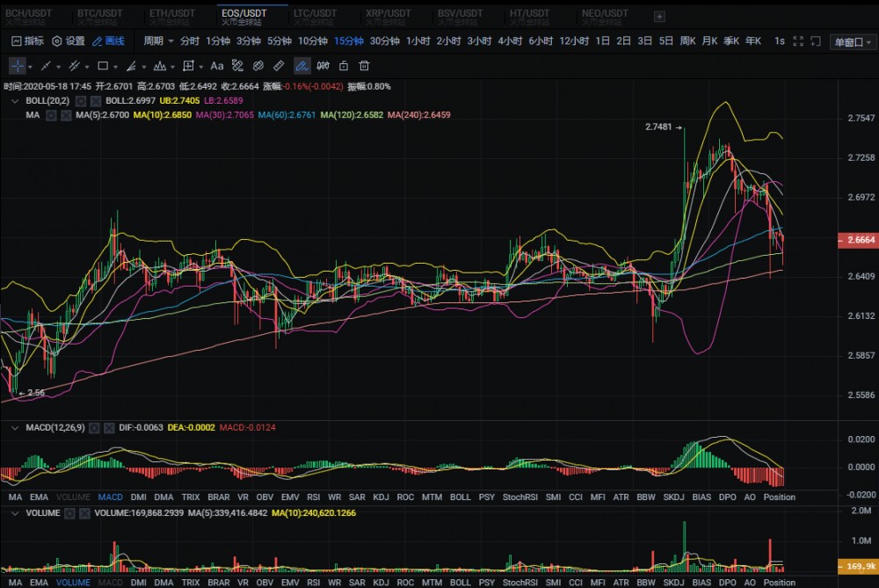879x588 pixels.
Task: Toggle continuous drawing mode icon
Action: click(301, 66)
